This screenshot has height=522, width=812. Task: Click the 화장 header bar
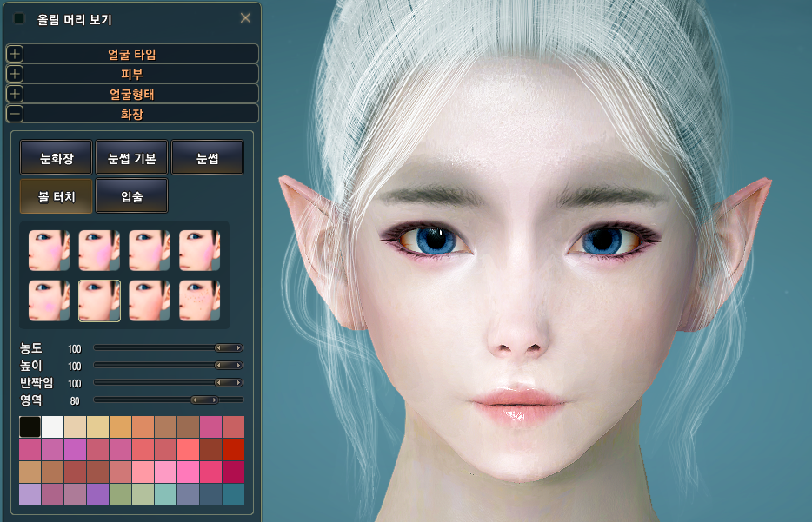coord(132,114)
